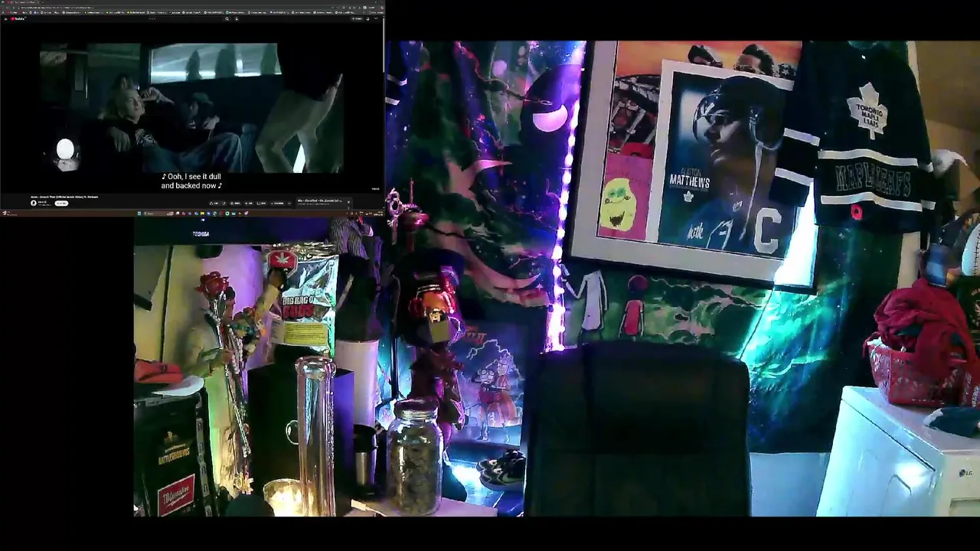
Task: Open the Windows Start button
Action: [x=139, y=214]
